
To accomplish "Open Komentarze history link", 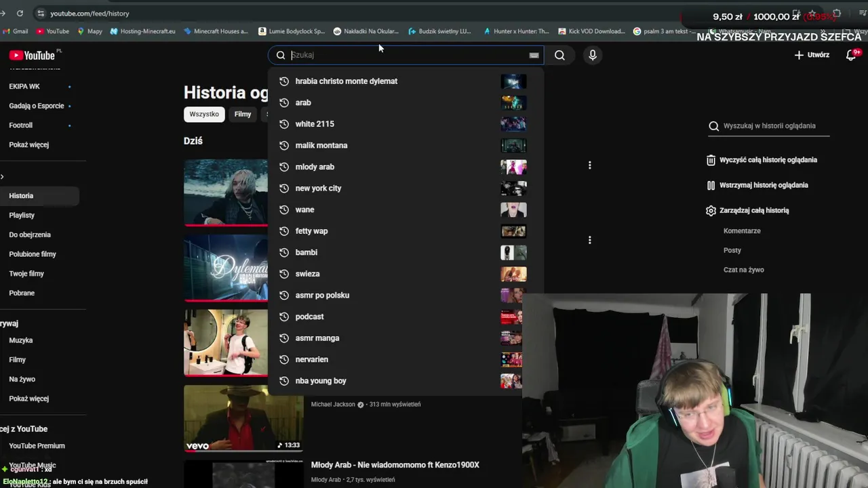I will coord(742,231).
